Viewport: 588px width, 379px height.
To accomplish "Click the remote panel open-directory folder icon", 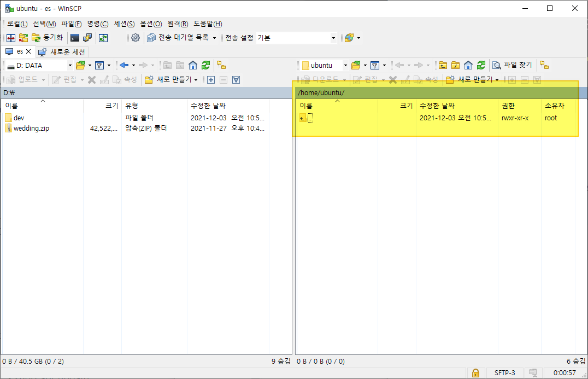I will click(356, 65).
